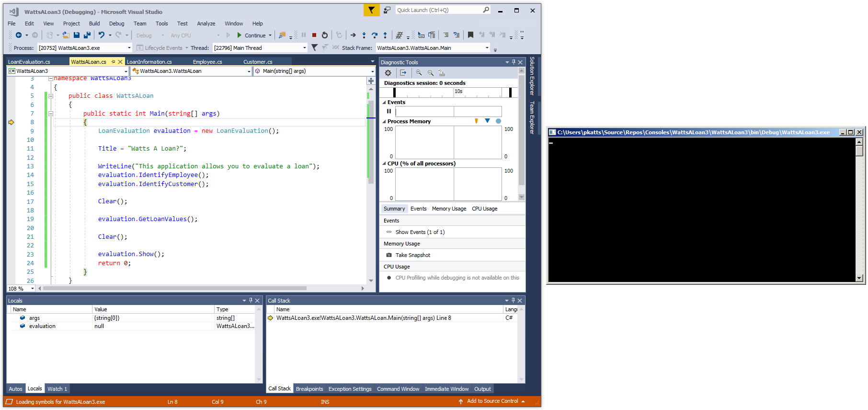Image resolution: width=868 pixels, height=410 pixels.
Task: Click the Restart debugging icon
Action: 325,35
